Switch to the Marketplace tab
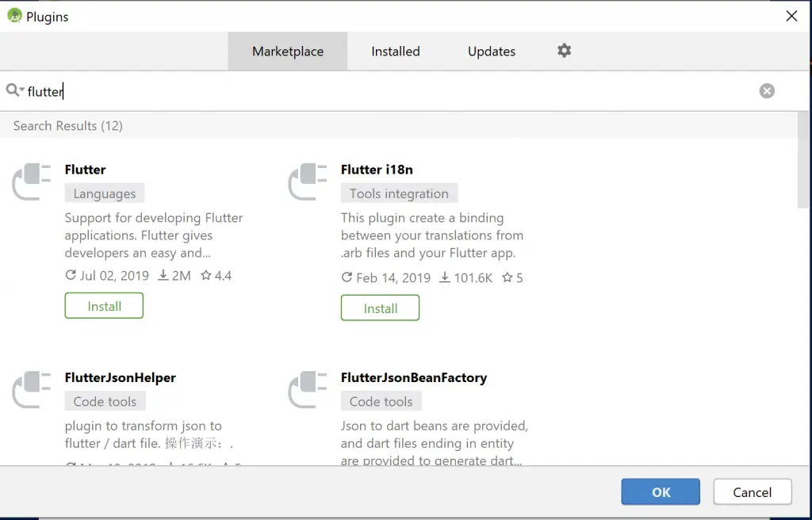 pos(287,52)
